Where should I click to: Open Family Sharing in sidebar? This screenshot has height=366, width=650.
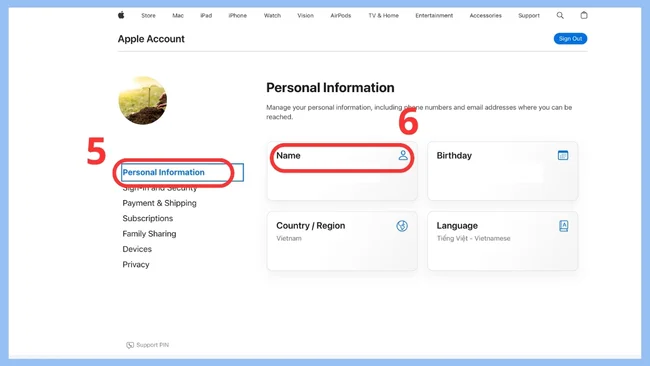[149, 234]
